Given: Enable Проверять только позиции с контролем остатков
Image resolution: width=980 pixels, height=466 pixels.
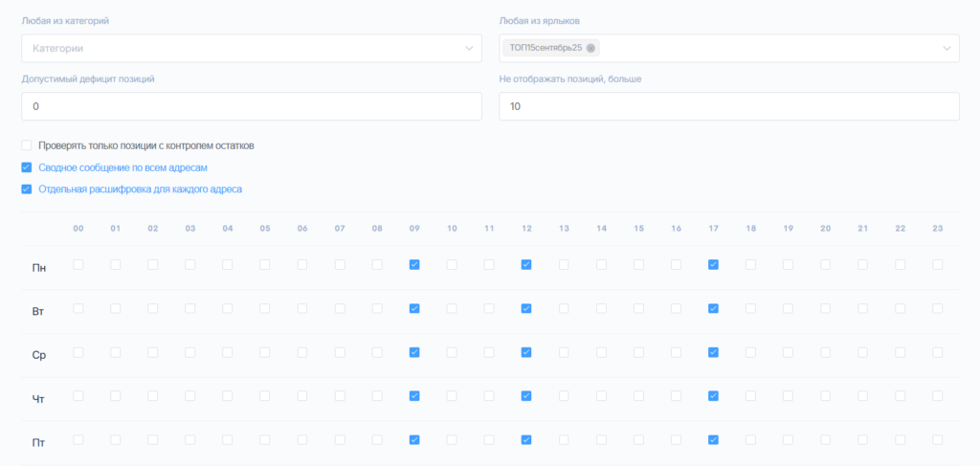Looking at the screenshot, I should [x=27, y=145].
